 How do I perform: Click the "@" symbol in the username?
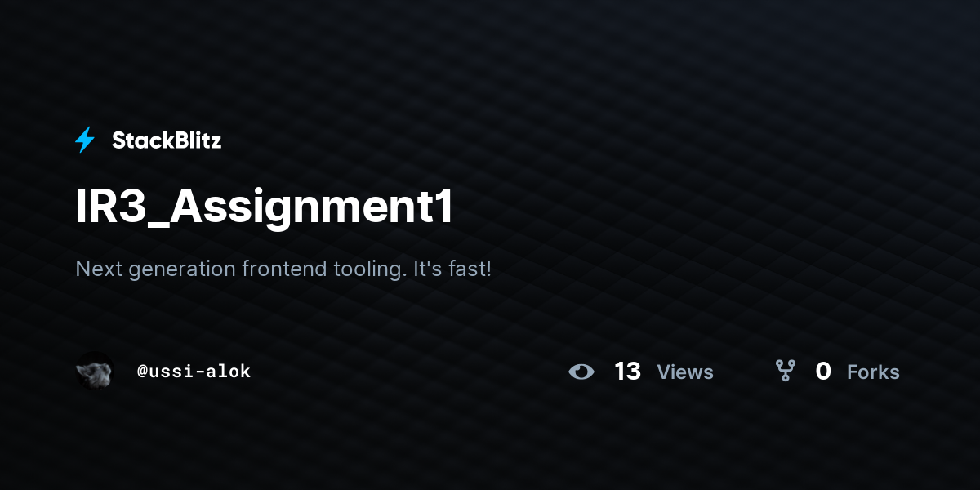pyautogui.click(x=142, y=372)
